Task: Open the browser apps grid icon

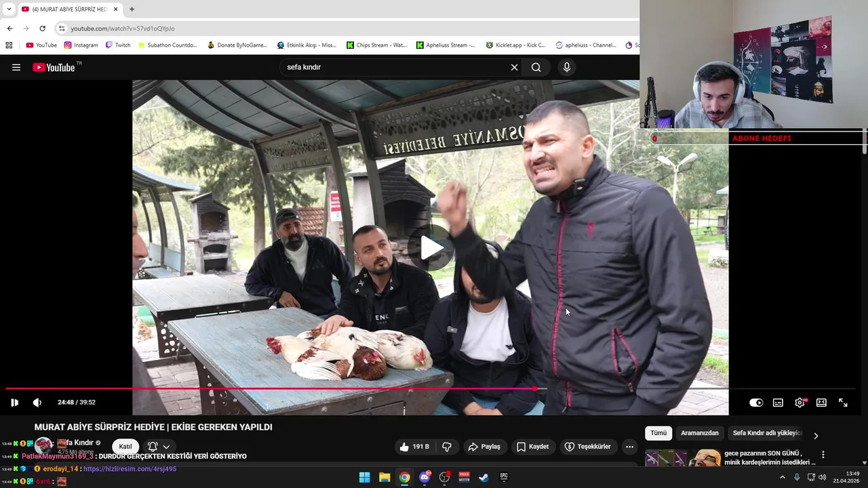Action: [x=9, y=45]
